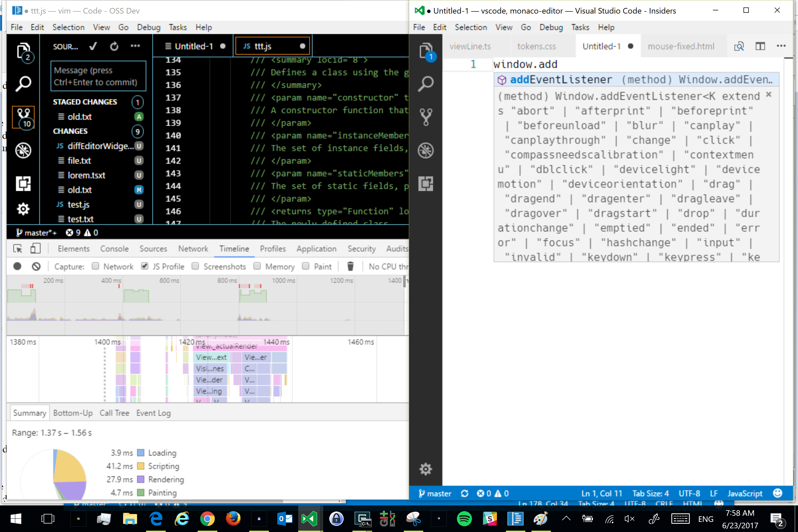
Task: Open Spotify from the Windows taskbar
Action: 464,518
